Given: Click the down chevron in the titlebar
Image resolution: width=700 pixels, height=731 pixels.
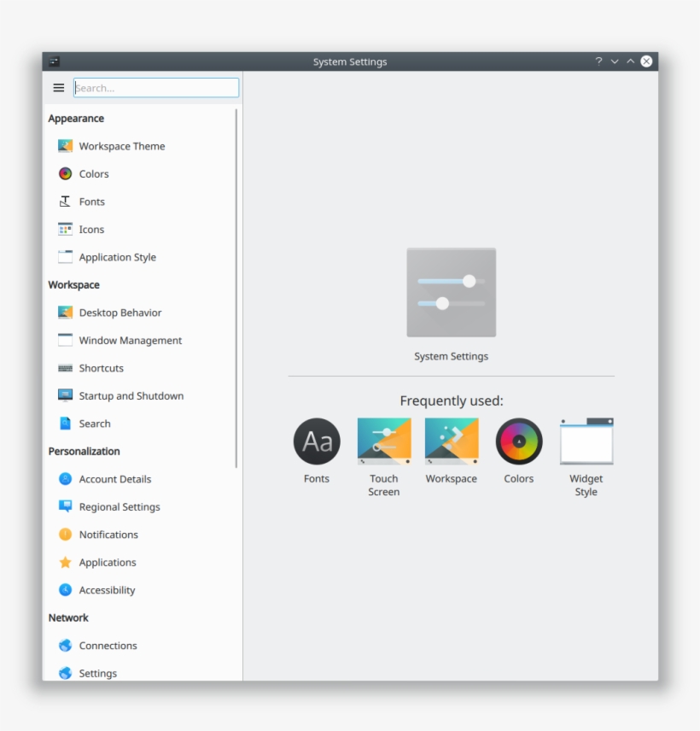Looking at the screenshot, I should click(615, 61).
